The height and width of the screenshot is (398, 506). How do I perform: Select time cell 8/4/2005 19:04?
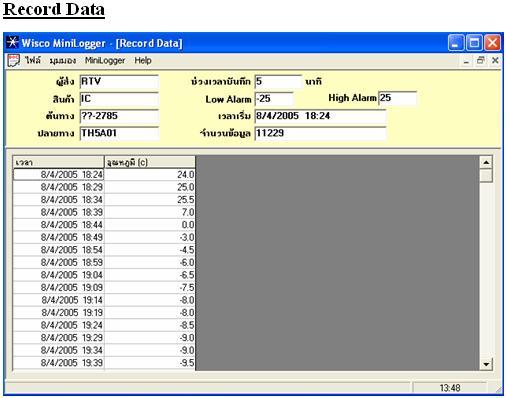point(59,275)
